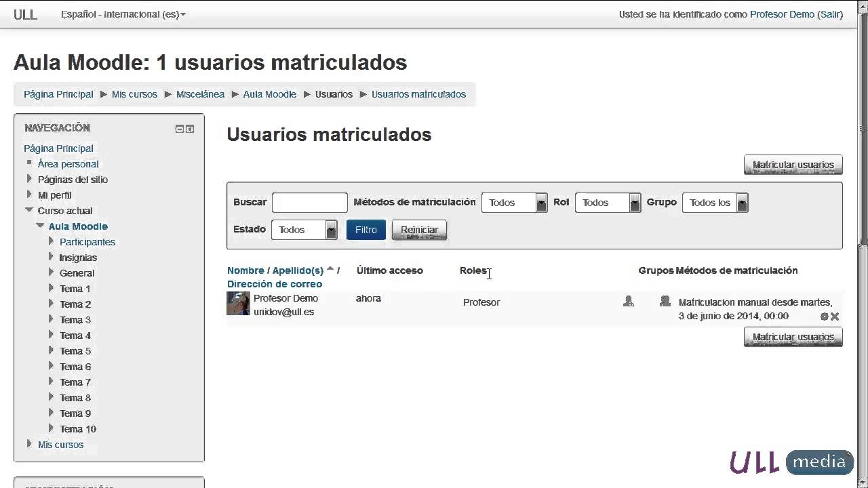The width and height of the screenshot is (868, 488).
Task: Select Tema 3 in the navigation tree
Action: (75, 320)
